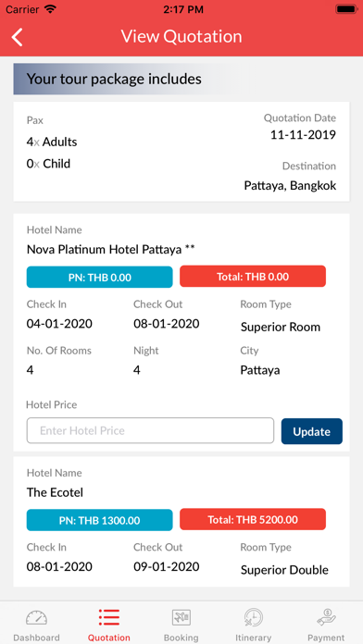Tap the back arrow icon
Viewport: 363px width, 644px height.
(x=18, y=37)
